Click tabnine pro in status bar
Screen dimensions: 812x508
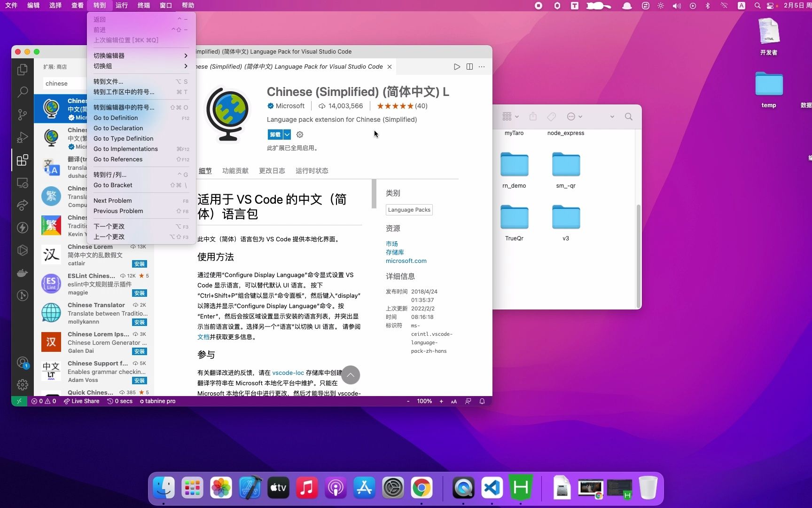pos(157,401)
